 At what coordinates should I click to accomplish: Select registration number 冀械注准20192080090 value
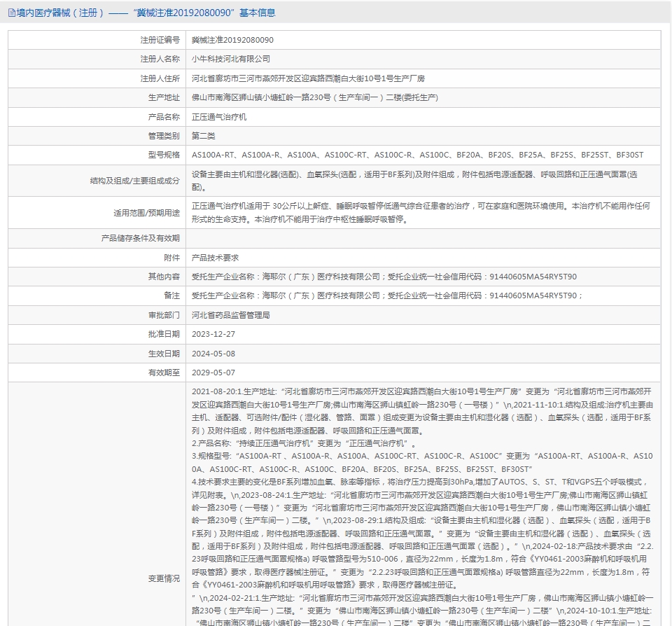coord(232,40)
